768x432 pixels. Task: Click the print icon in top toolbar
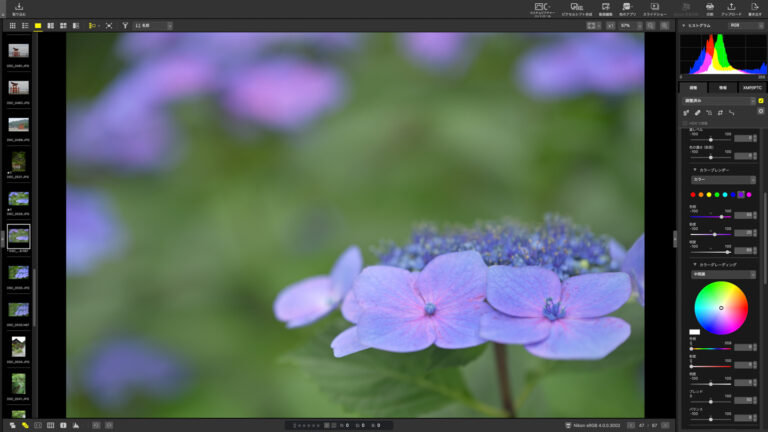pos(709,8)
